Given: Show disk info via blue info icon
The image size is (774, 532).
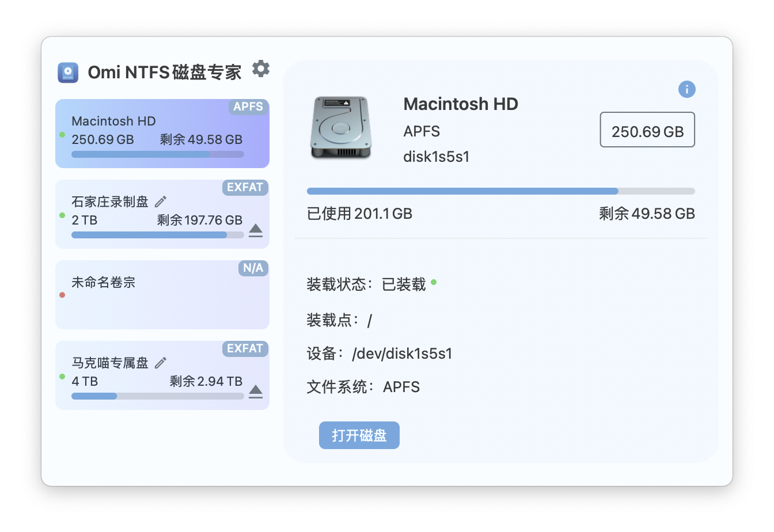Looking at the screenshot, I should point(686,89).
